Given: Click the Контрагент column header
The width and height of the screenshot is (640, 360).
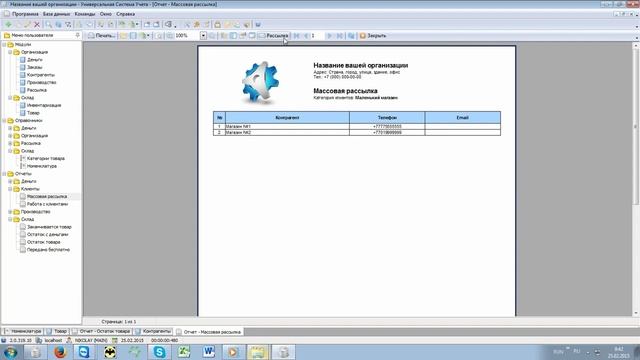Looking at the screenshot, I should tap(287, 118).
